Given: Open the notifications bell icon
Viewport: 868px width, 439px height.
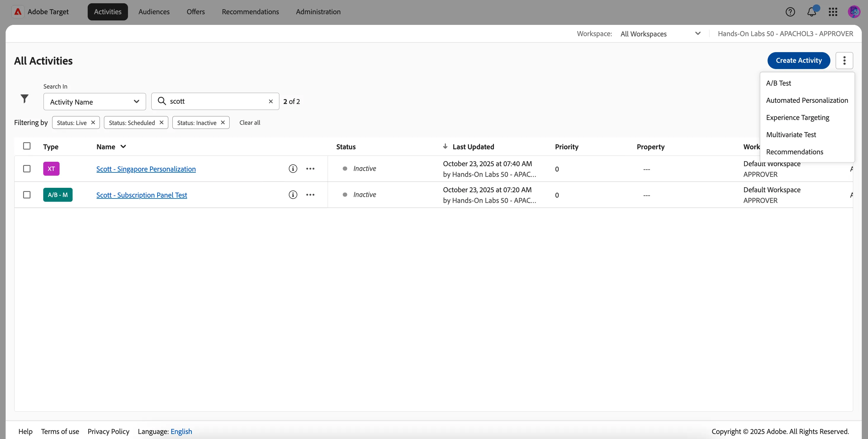Looking at the screenshot, I should coord(812,12).
